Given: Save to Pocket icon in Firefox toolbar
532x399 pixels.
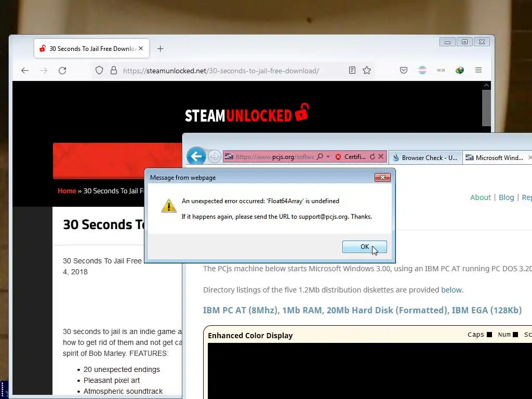Looking at the screenshot, I should (x=403, y=70).
